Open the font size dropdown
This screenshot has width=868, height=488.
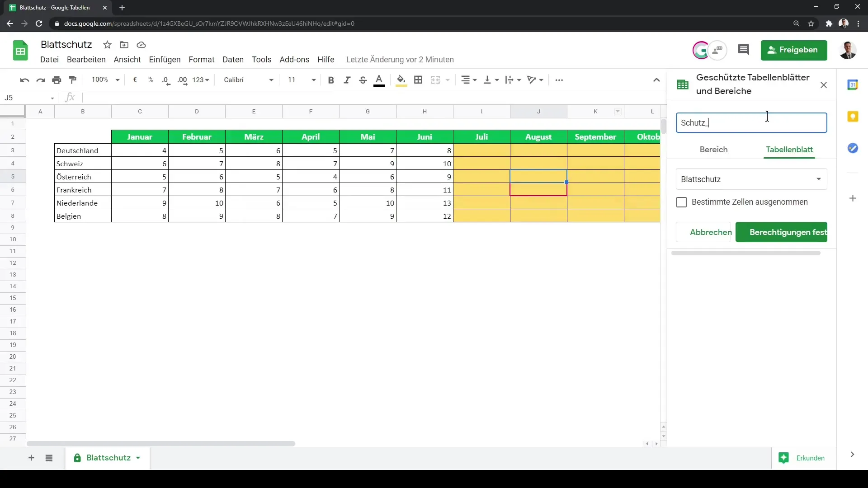[302, 80]
